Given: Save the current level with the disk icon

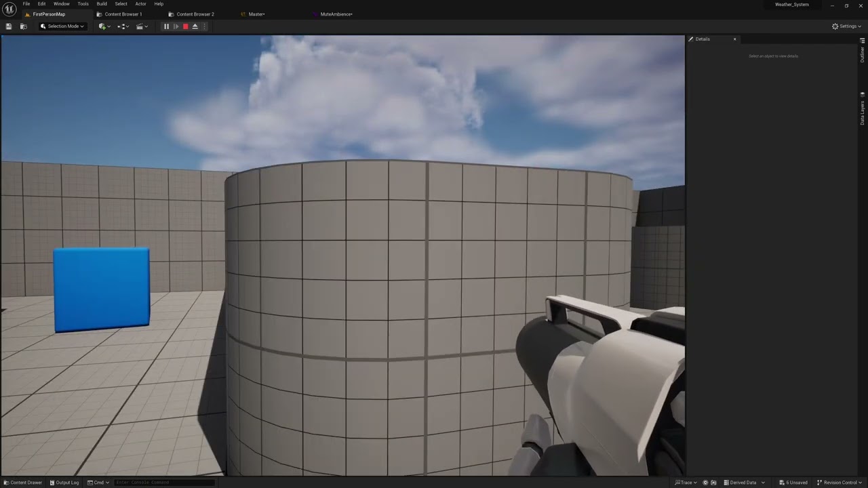Looking at the screenshot, I should click(9, 26).
